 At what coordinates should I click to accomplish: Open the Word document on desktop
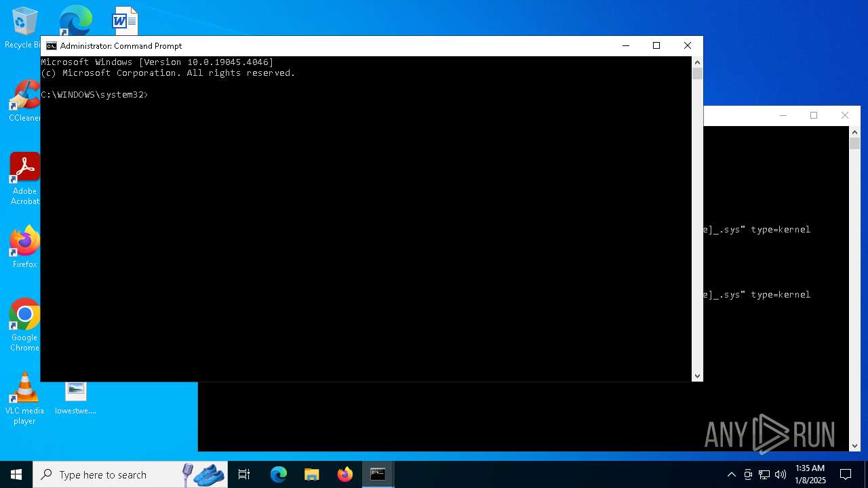pyautogui.click(x=125, y=20)
